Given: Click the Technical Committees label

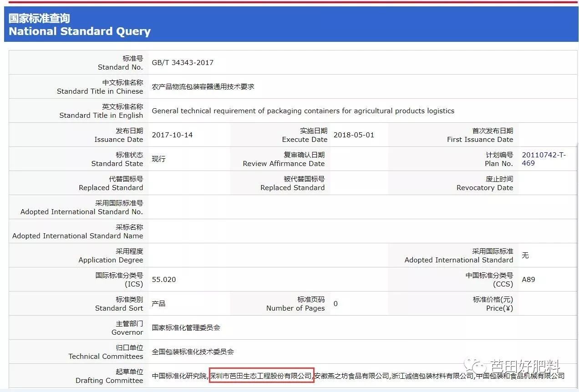Looking at the screenshot, I should 106,352.
